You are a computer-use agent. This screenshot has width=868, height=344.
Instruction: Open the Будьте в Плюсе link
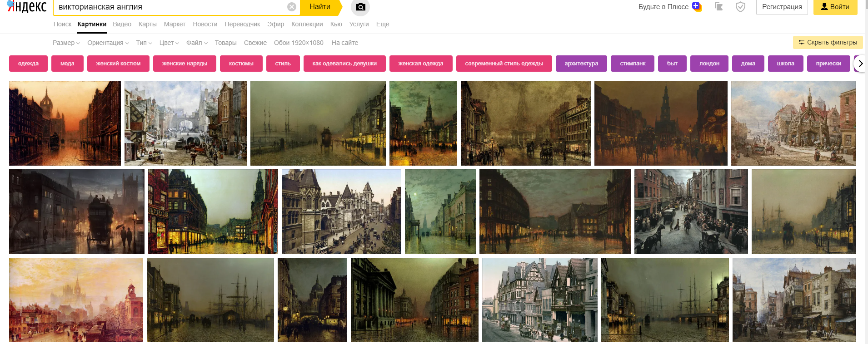pyautogui.click(x=663, y=7)
